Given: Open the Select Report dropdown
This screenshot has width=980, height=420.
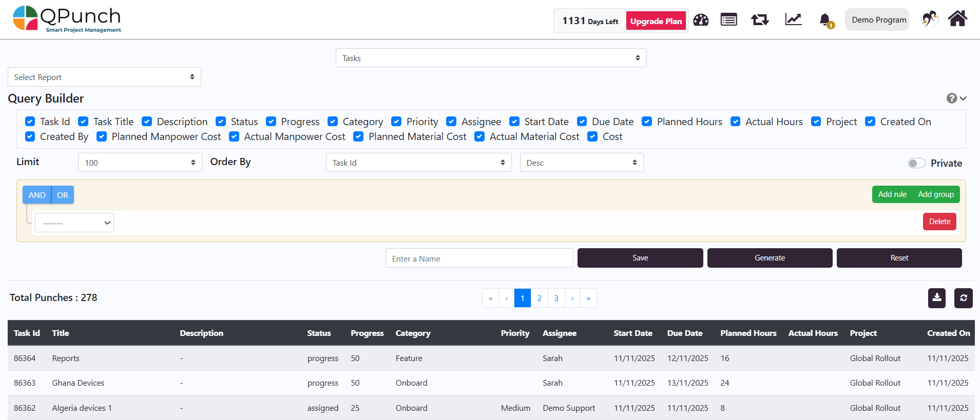Looking at the screenshot, I should click(104, 77).
